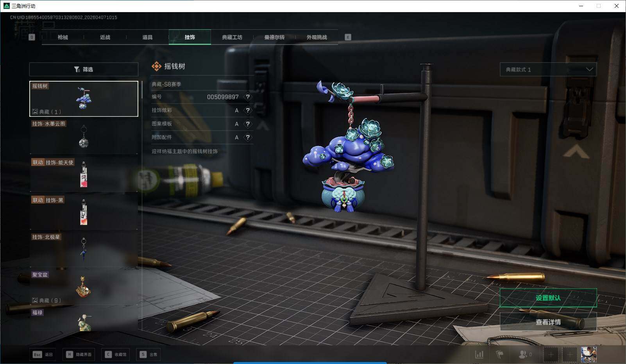Switch to the 典藏工坊 tab
Image resolution: width=626 pixels, height=364 pixels.
pos(232,37)
